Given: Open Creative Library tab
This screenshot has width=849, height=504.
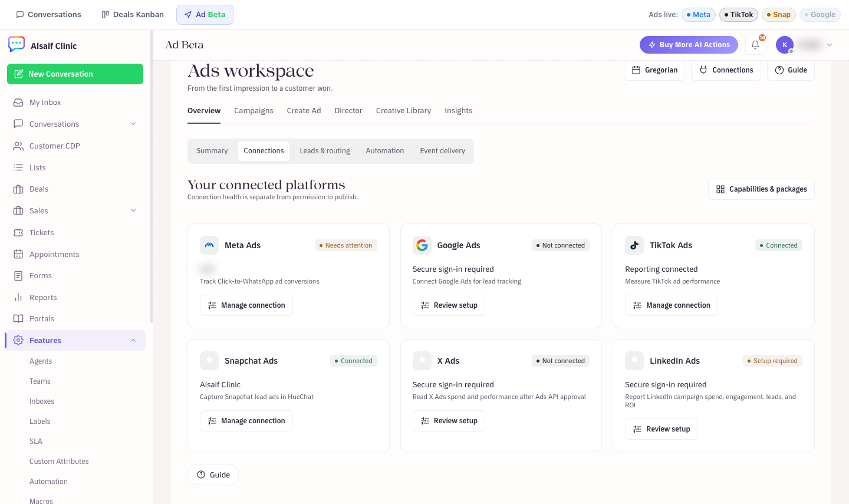Looking at the screenshot, I should click(x=403, y=111).
